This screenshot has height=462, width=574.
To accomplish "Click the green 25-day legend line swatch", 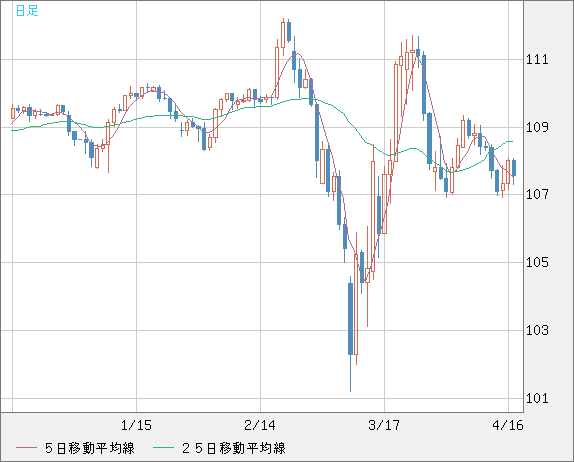I will click(163, 448).
